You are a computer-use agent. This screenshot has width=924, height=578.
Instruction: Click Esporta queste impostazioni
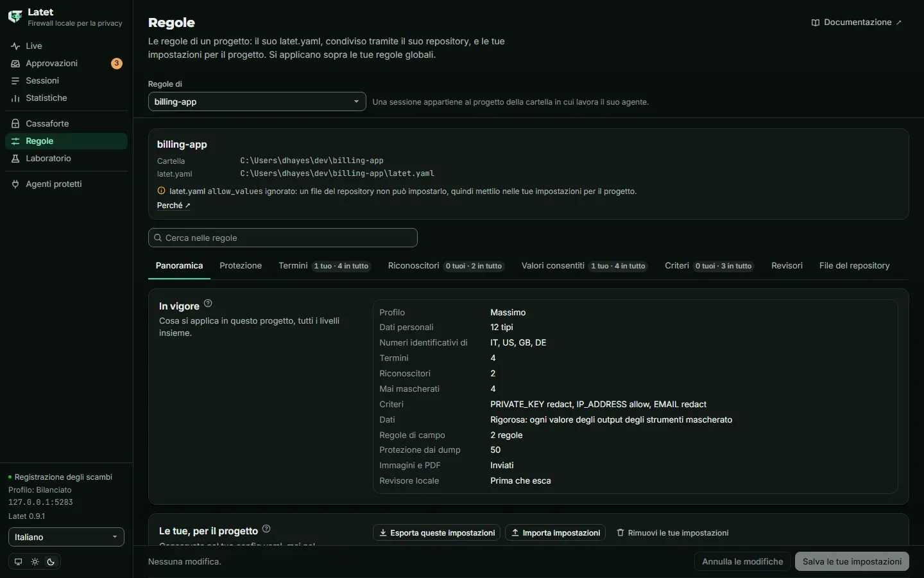pyautogui.click(x=436, y=533)
